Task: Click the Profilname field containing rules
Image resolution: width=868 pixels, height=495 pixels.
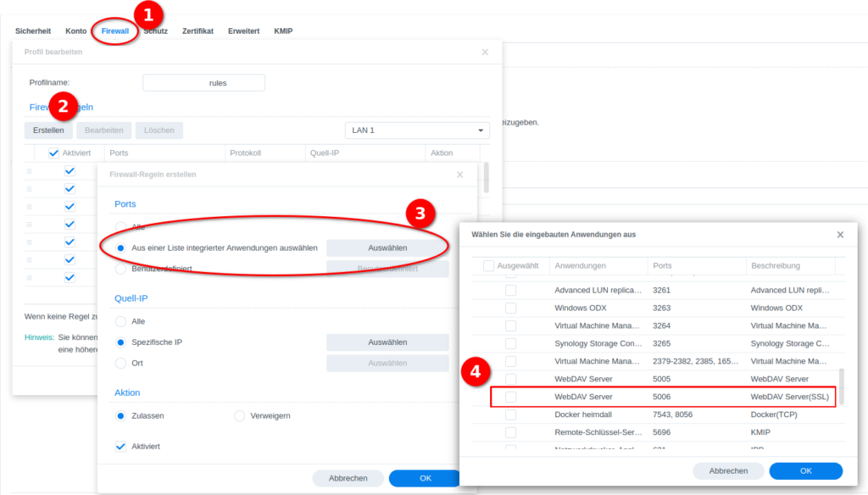Action: pyautogui.click(x=203, y=82)
